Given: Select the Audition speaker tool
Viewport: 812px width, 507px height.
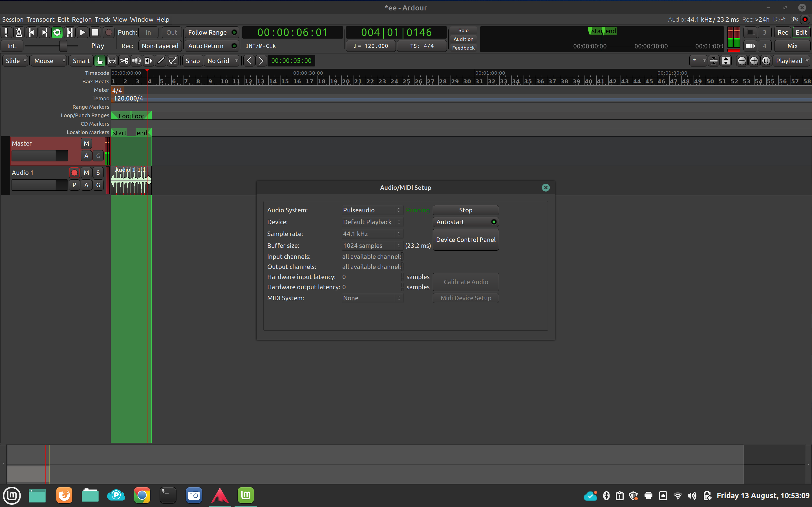Looking at the screenshot, I should coord(136,61).
